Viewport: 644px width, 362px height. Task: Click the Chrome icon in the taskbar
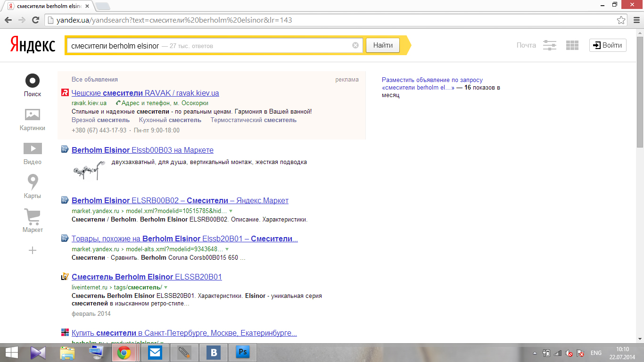tap(124, 353)
